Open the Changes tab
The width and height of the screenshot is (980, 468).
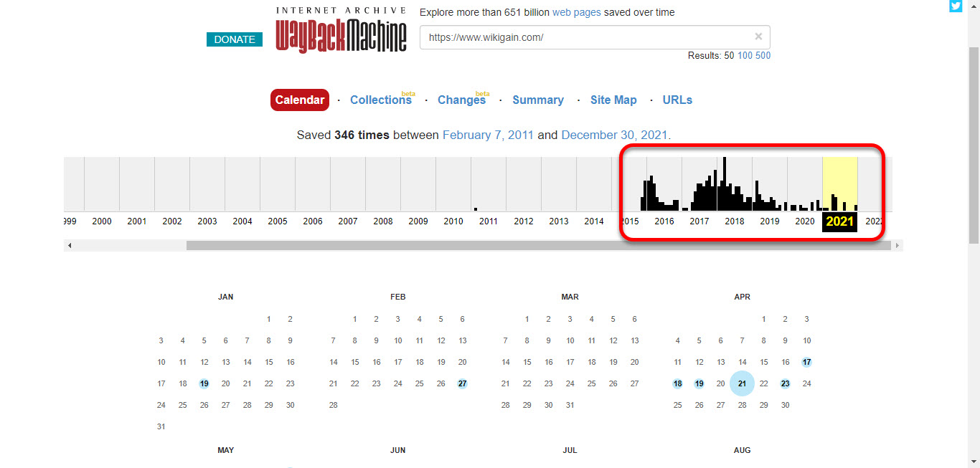(461, 100)
